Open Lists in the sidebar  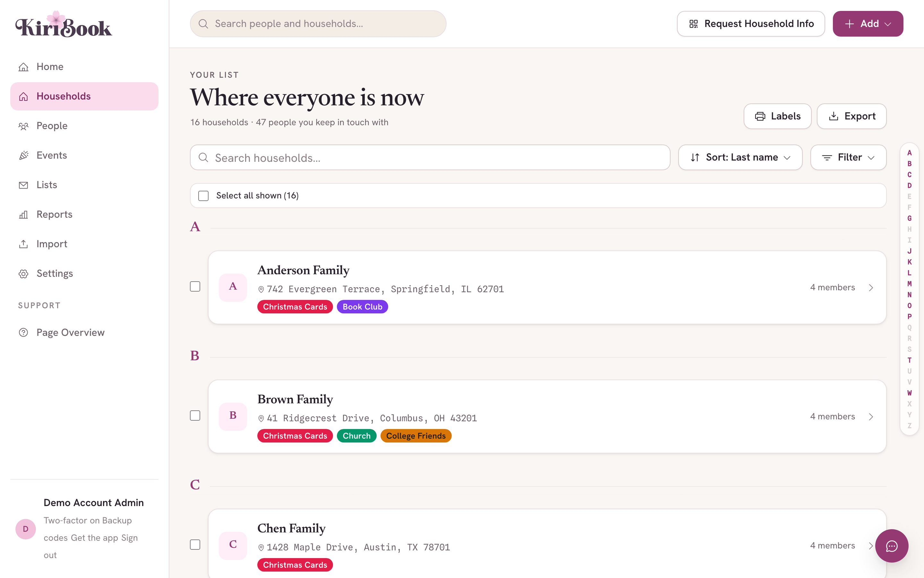(84, 185)
